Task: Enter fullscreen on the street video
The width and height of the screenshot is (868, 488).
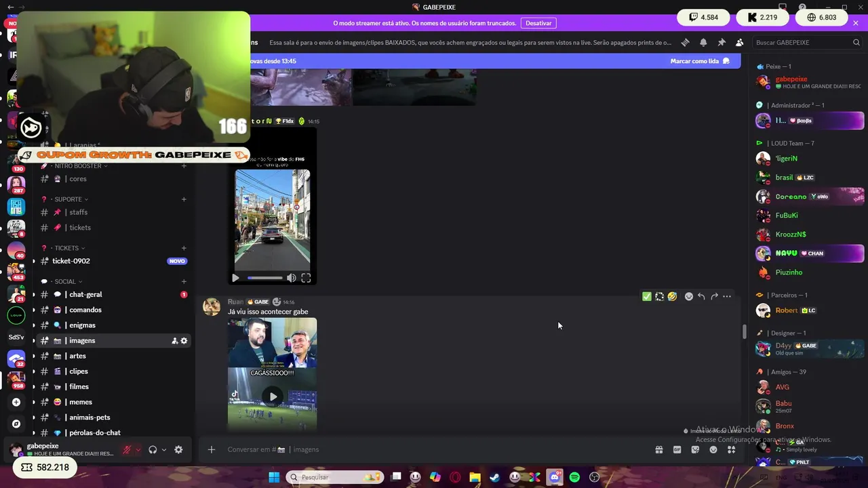Action: (x=306, y=278)
